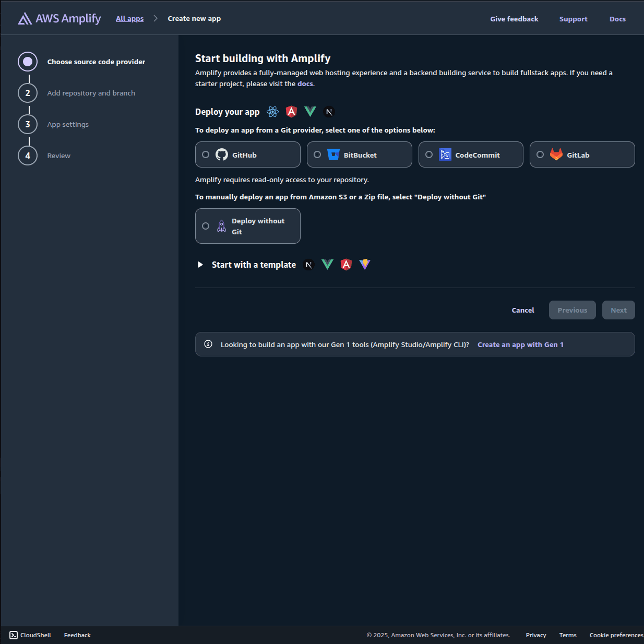Click the Angular icon beside Start with a template
Viewport: 644px width, 644px height.
(x=346, y=265)
